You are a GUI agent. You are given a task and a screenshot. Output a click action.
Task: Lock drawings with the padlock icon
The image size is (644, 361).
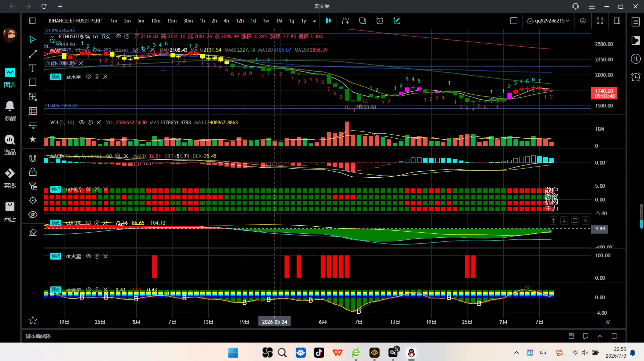pos(33,172)
